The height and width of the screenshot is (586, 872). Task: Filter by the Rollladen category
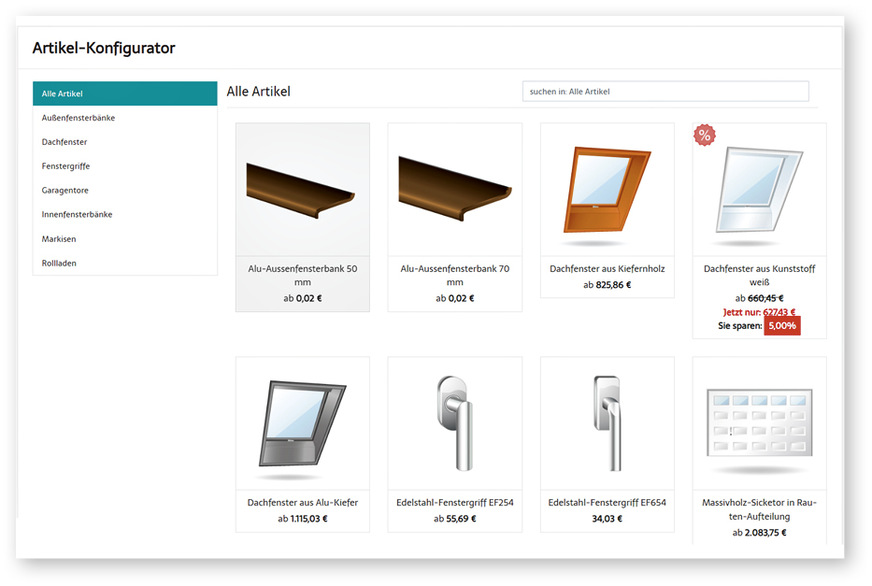[x=124, y=263]
